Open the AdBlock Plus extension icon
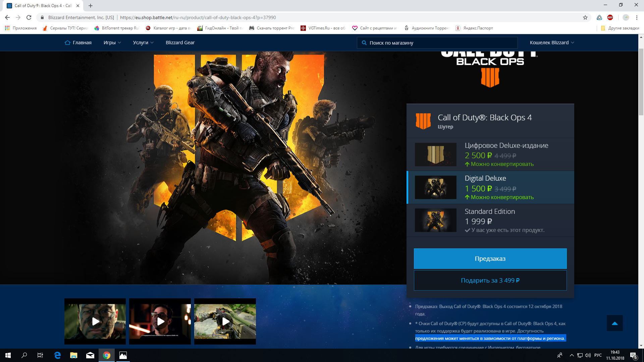The width and height of the screenshot is (644, 362). point(610,17)
